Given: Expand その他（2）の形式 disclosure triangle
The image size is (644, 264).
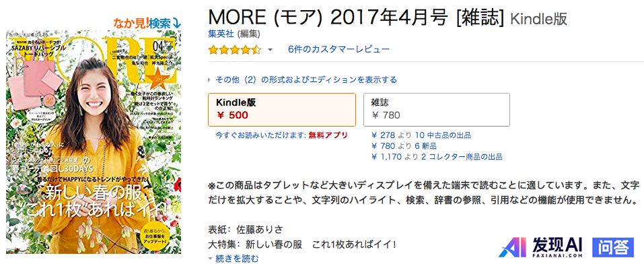Looking at the screenshot, I should point(209,80).
